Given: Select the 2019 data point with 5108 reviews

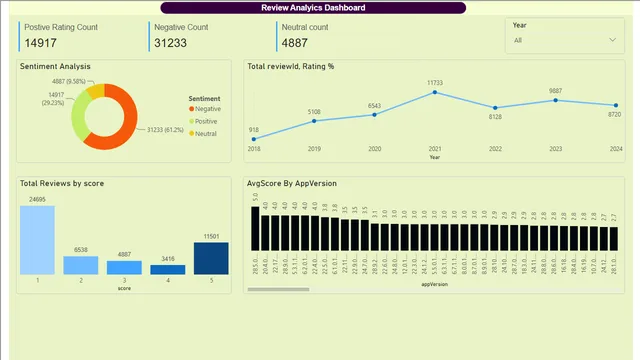Looking at the screenshot, I should click(x=314, y=121).
